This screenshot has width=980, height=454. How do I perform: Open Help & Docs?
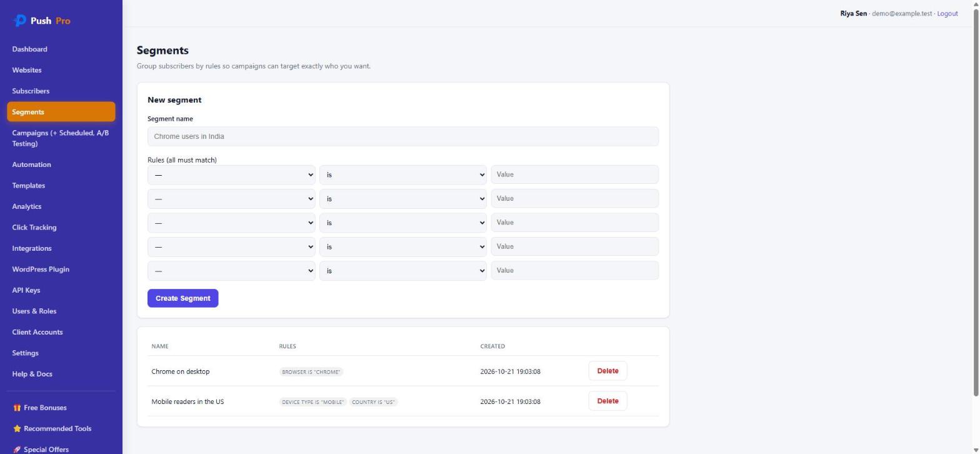point(61,374)
